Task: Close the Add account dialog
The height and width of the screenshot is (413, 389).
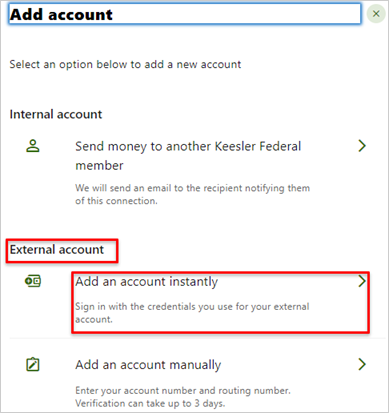Action: [x=376, y=14]
